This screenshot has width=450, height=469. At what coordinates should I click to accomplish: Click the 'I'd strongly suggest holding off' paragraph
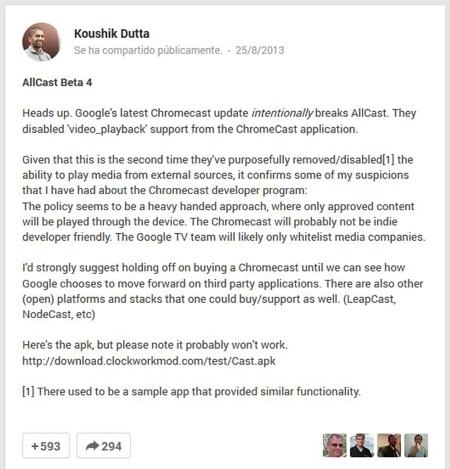pos(223,291)
